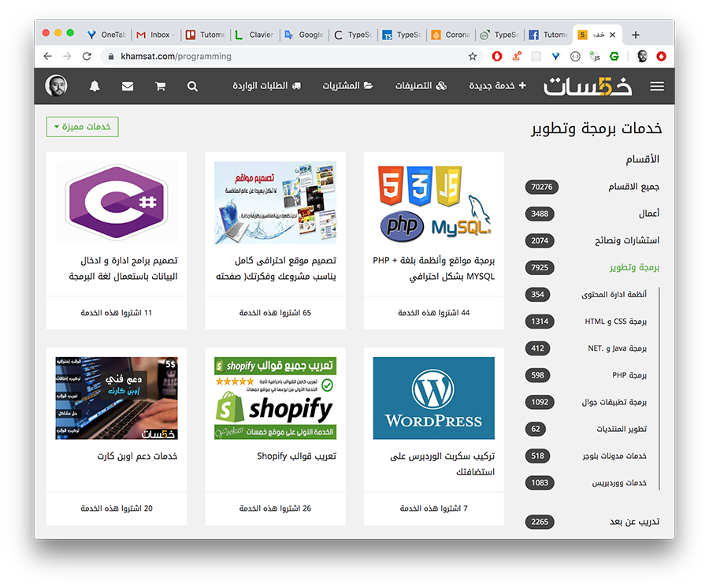This screenshot has width=709, height=588.
Task: Select تدريب عن بعد category
Action: [634, 522]
